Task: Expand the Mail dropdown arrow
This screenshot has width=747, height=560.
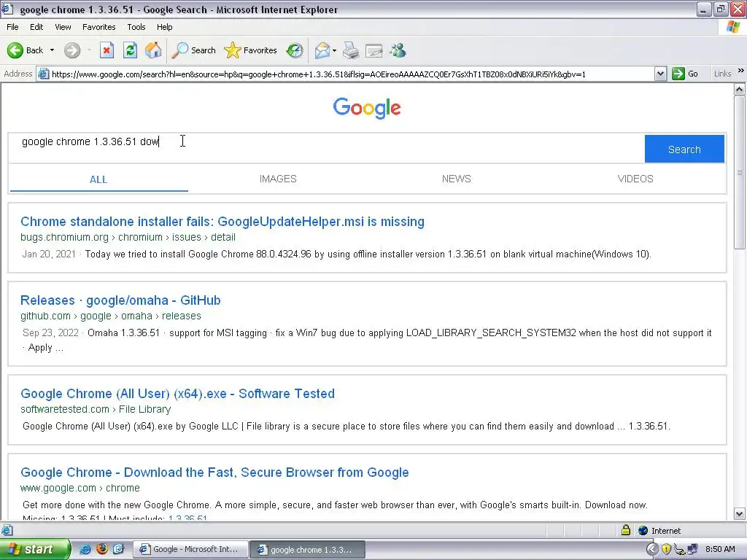Action: pos(334,50)
